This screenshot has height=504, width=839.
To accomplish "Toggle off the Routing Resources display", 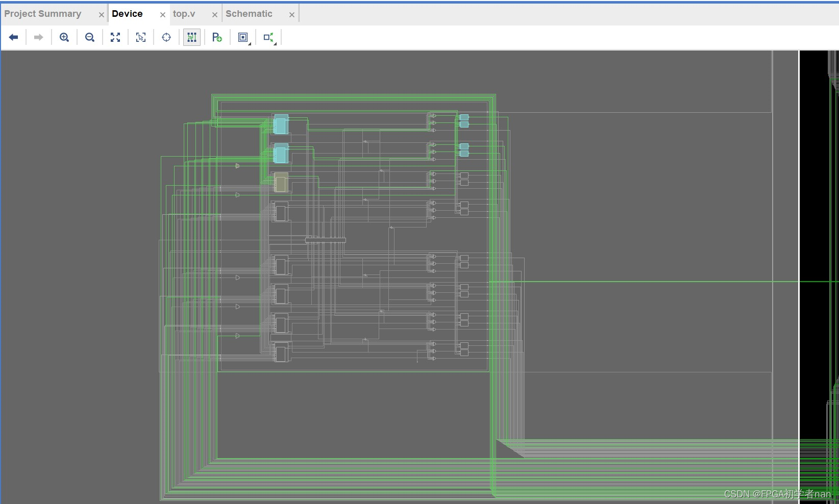I will pos(192,37).
